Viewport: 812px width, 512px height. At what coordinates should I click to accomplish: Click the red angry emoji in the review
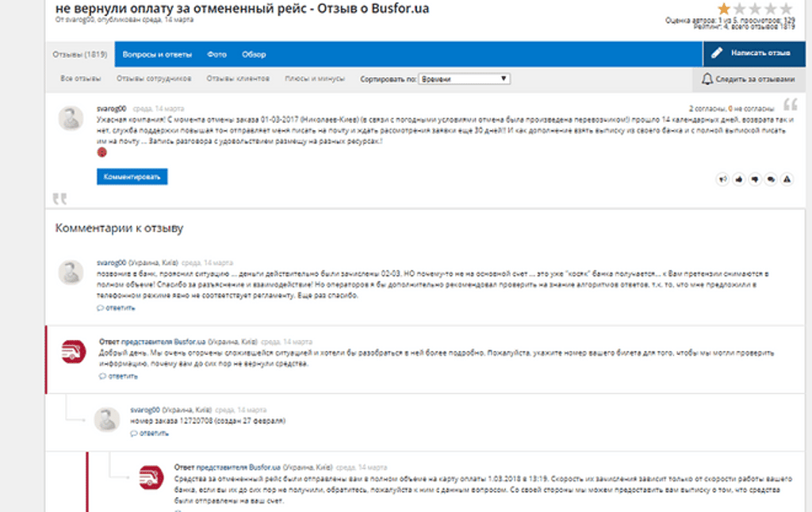102,152
